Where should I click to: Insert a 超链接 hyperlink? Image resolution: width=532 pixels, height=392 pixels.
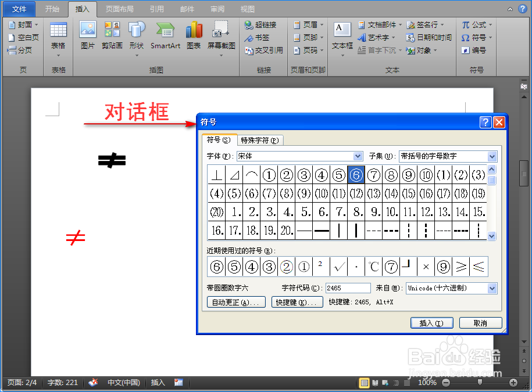point(260,24)
